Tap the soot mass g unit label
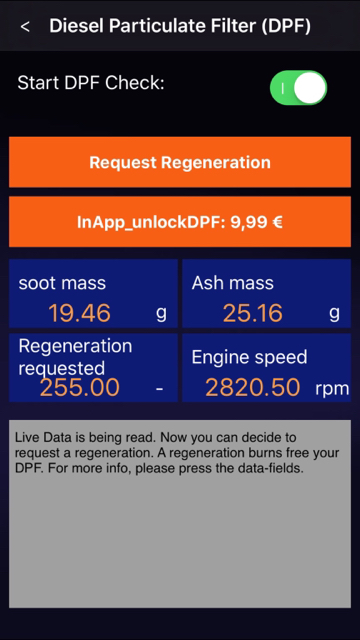 coord(161,313)
